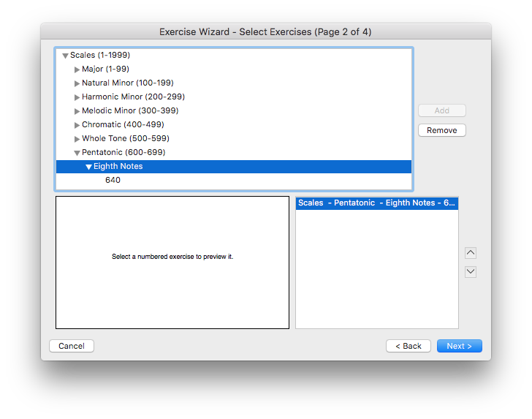Expand the Natural Minor triangle

77,83
